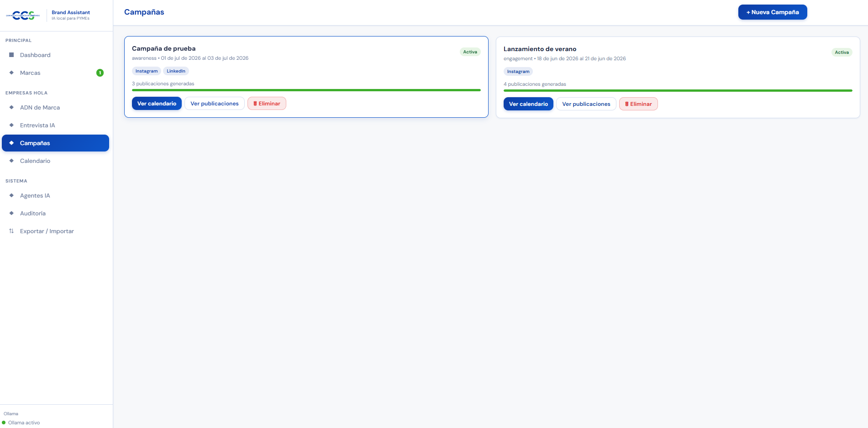Click the diamond icon beside Auditoría

[11, 213]
